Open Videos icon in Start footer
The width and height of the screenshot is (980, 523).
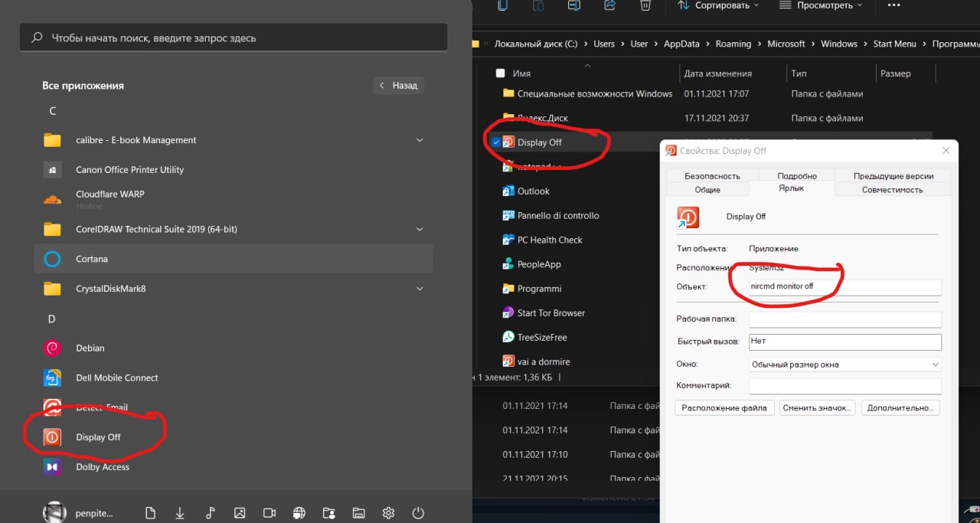pyautogui.click(x=269, y=513)
